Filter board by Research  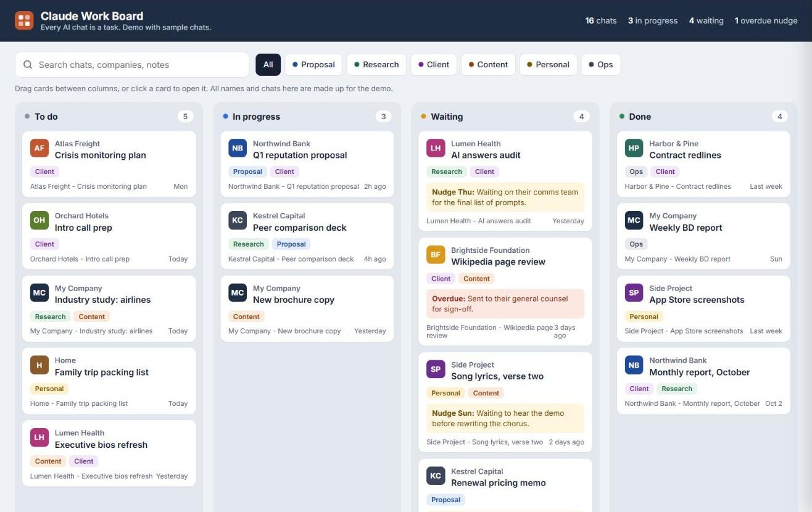(376, 65)
